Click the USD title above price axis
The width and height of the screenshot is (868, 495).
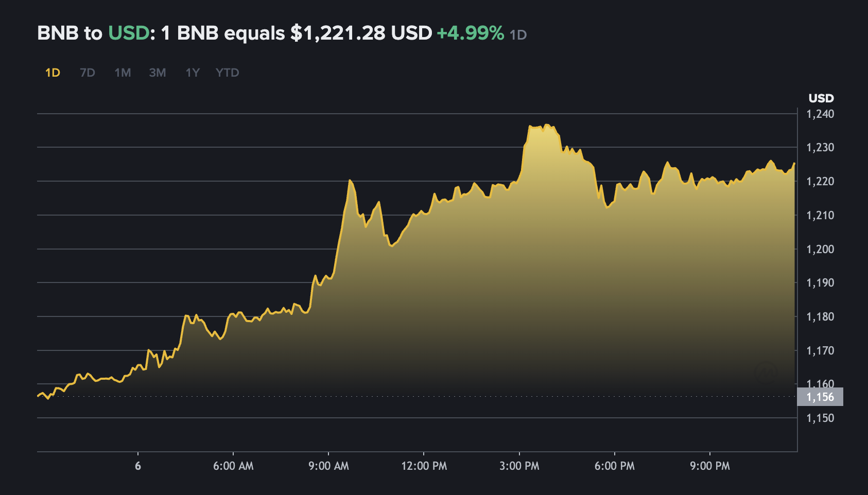click(x=821, y=98)
